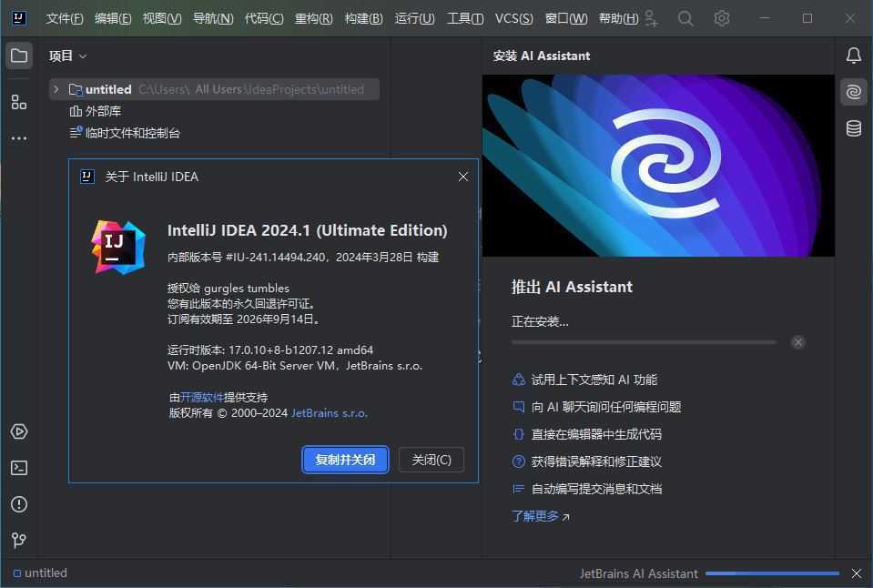The height and width of the screenshot is (588, 873).
Task: Open the Project tool window icon
Action: 18,55
